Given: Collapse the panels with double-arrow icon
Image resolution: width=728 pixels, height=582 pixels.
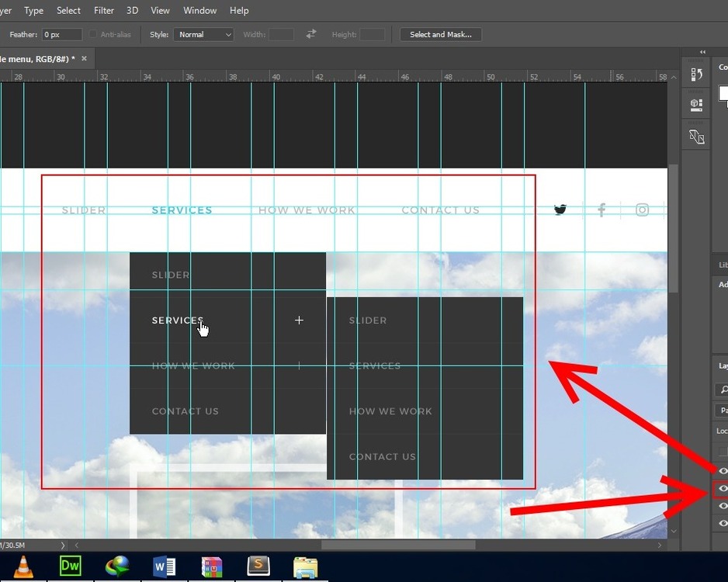Looking at the screenshot, I should (x=702, y=52).
